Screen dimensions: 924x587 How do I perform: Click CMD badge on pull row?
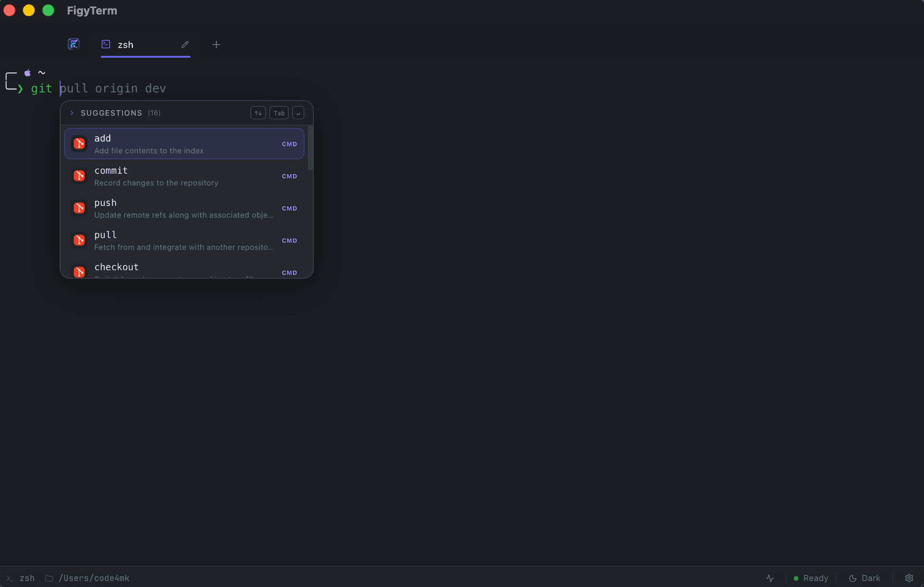click(289, 241)
